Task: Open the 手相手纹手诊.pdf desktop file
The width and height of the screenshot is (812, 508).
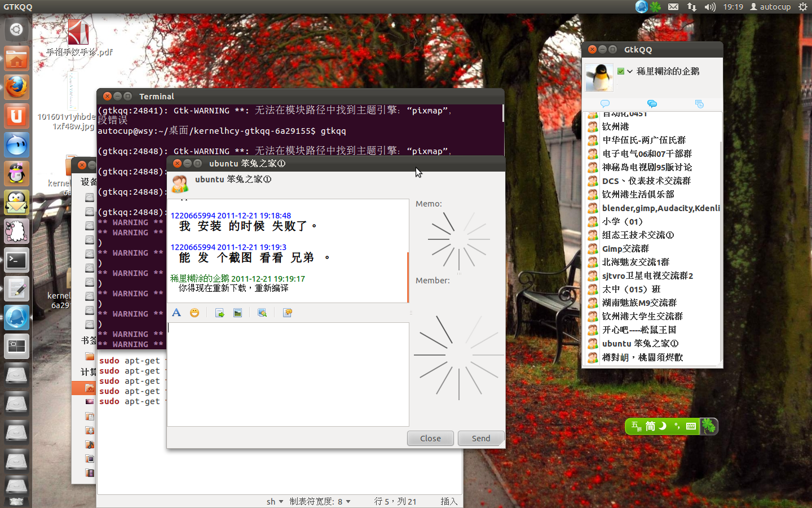Action: coord(79,38)
